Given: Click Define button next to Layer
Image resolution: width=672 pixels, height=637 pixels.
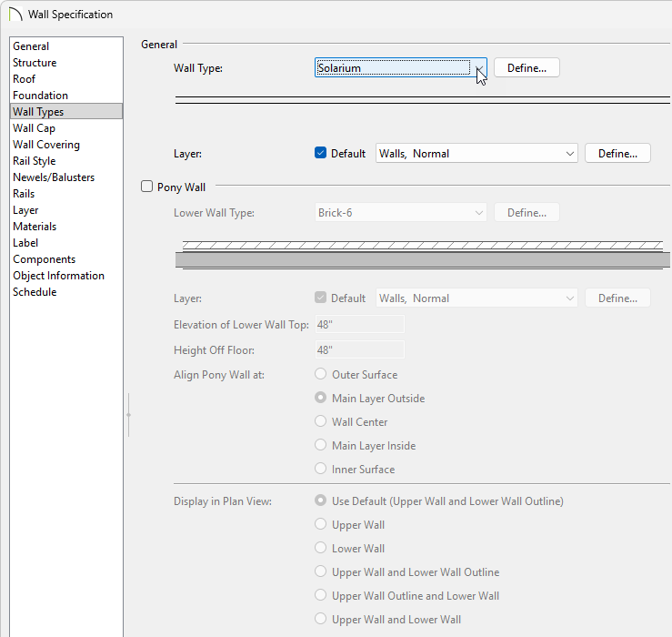Looking at the screenshot, I should tap(617, 154).
